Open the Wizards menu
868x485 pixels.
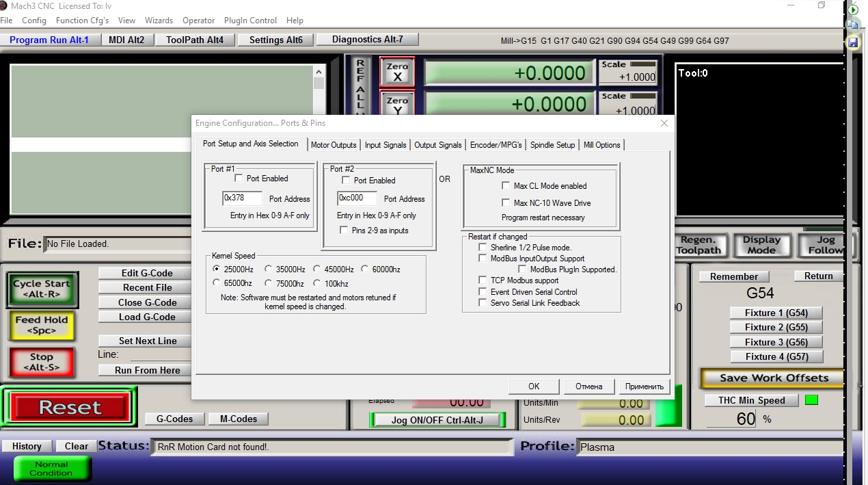pyautogui.click(x=159, y=21)
